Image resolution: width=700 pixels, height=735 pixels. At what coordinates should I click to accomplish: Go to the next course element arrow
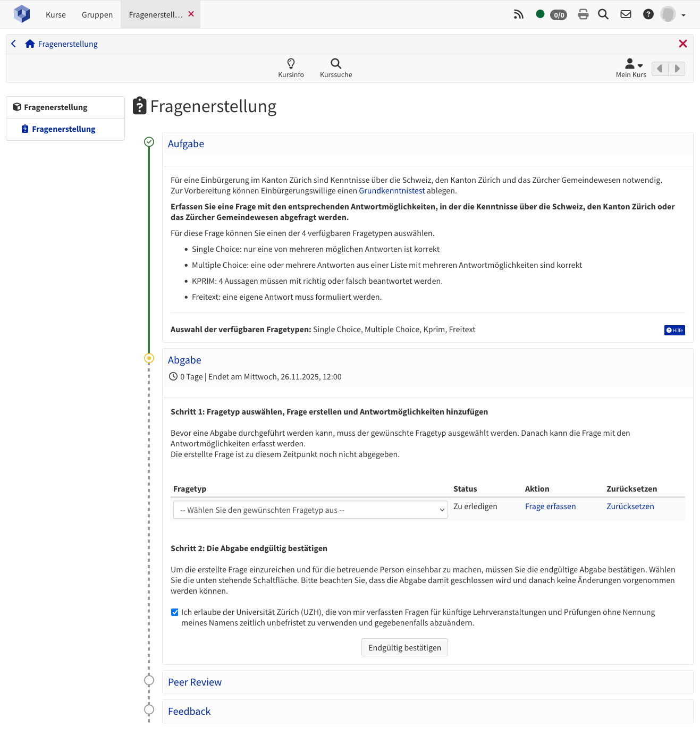[x=677, y=69]
